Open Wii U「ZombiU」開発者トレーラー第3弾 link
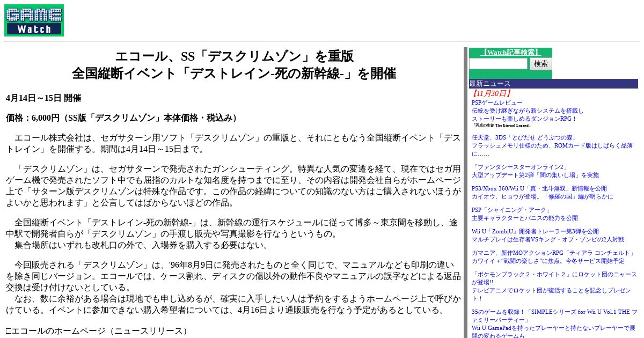 (x=535, y=231)
